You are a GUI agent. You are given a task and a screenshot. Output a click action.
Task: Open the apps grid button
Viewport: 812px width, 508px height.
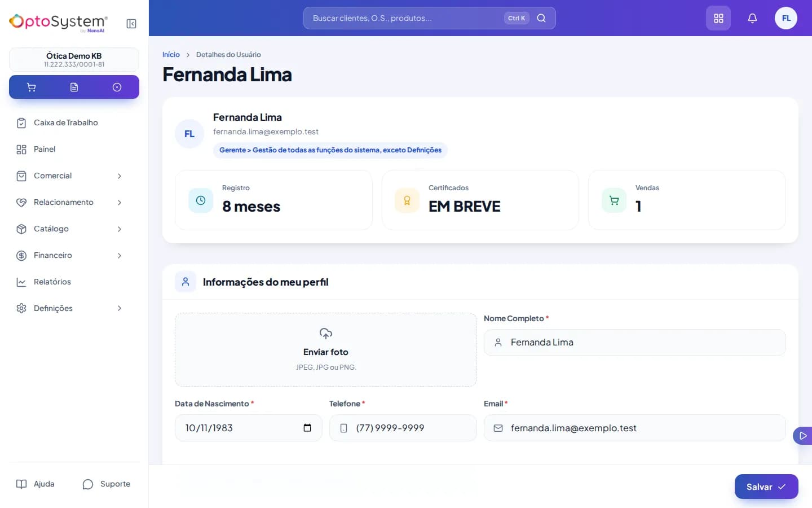point(718,18)
